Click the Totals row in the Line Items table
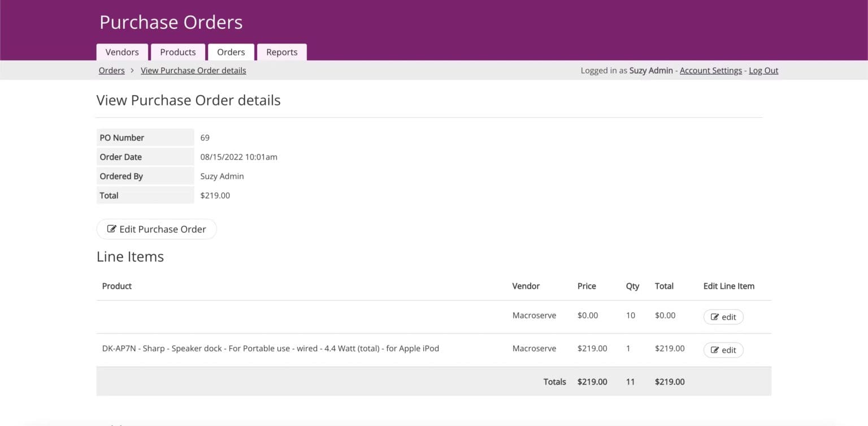The height and width of the screenshot is (426, 868). tap(554, 381)
